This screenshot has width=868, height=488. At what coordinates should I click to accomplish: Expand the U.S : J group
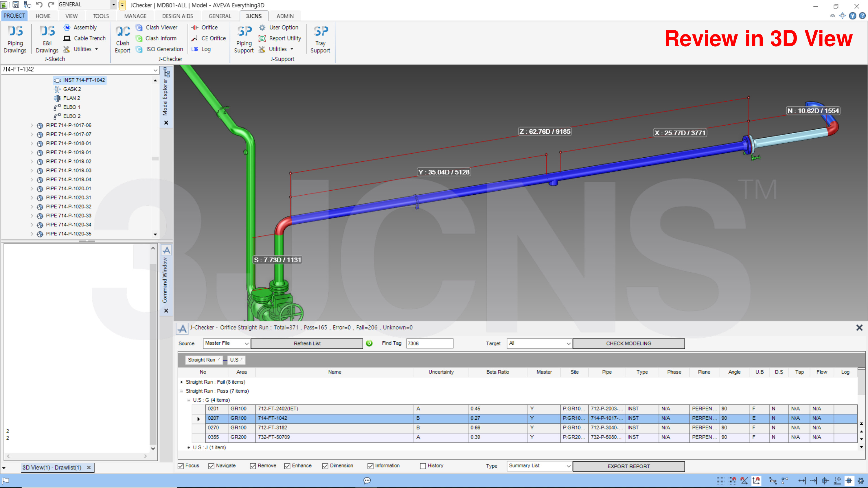pos(189,448)
